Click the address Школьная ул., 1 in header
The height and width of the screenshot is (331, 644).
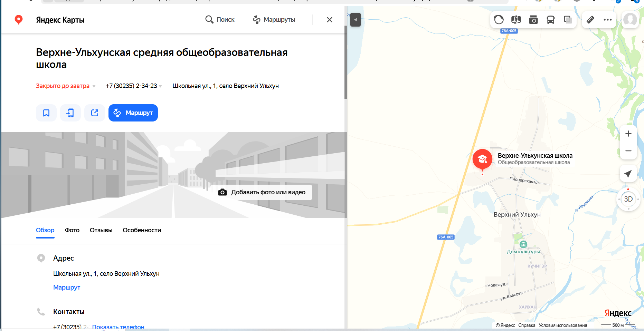pyautogui.click(x=226, y=86)
